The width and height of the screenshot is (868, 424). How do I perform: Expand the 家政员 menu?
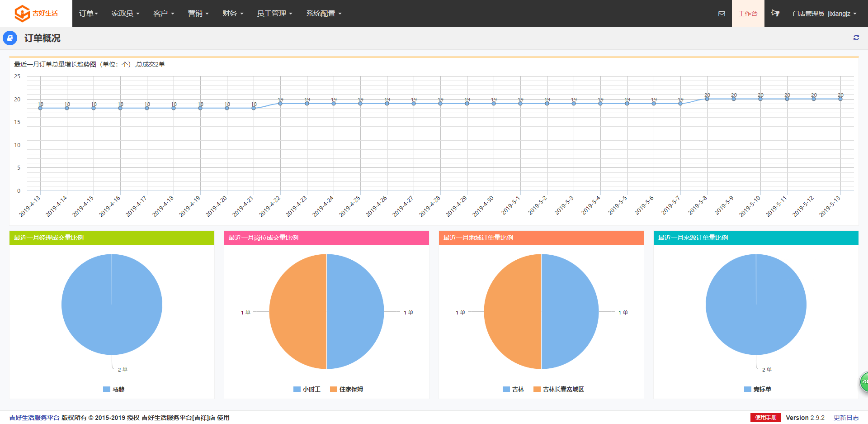pos(125,14)
